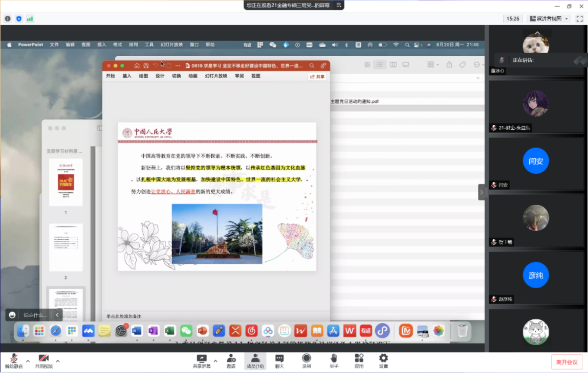Screen dimensions: 588x373
Task: Click the 说点什么 chat input box
Action: coord(35,315)
